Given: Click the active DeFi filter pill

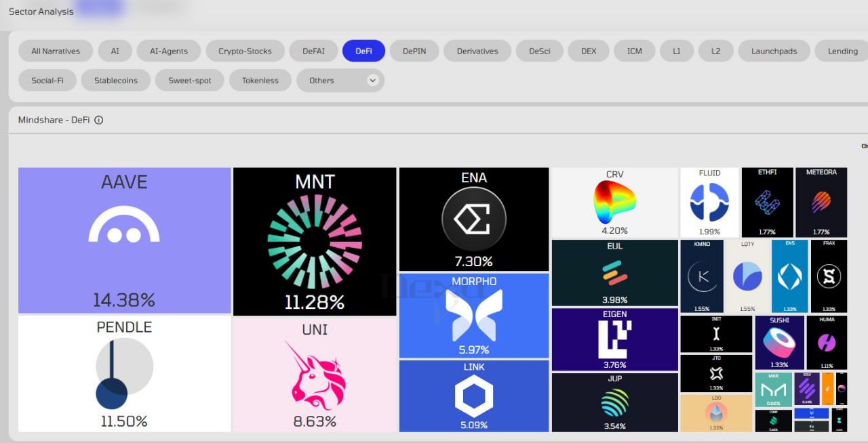Looking at the screenshot, I should coord(364,51).
